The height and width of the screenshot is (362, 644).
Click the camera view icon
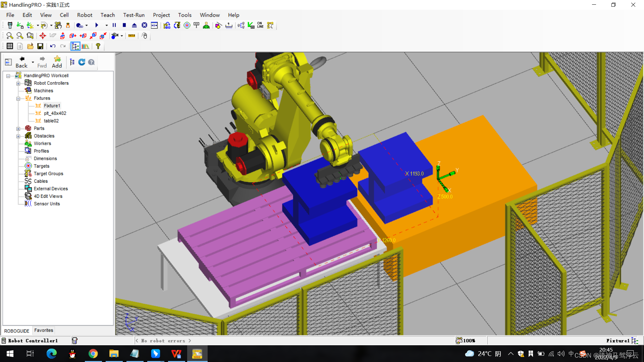(115, 36)
